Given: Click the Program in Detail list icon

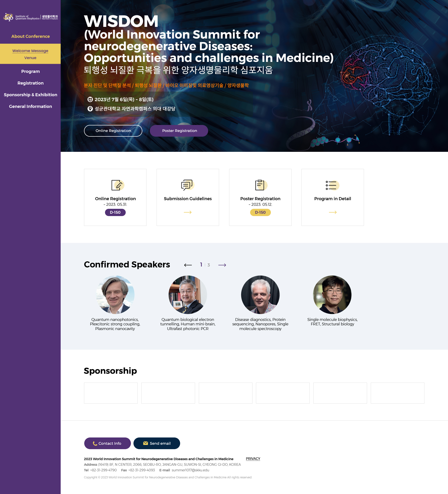Looking at the screenshot, I should point(332,185).
